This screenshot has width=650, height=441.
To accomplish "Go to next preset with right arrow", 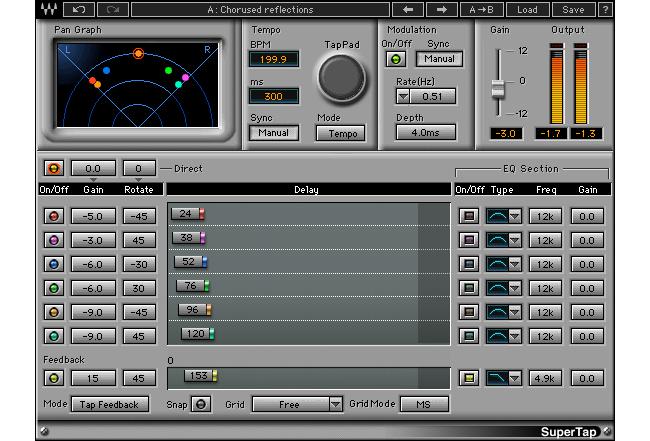I will pyautogui.click(x=443, y=9).
